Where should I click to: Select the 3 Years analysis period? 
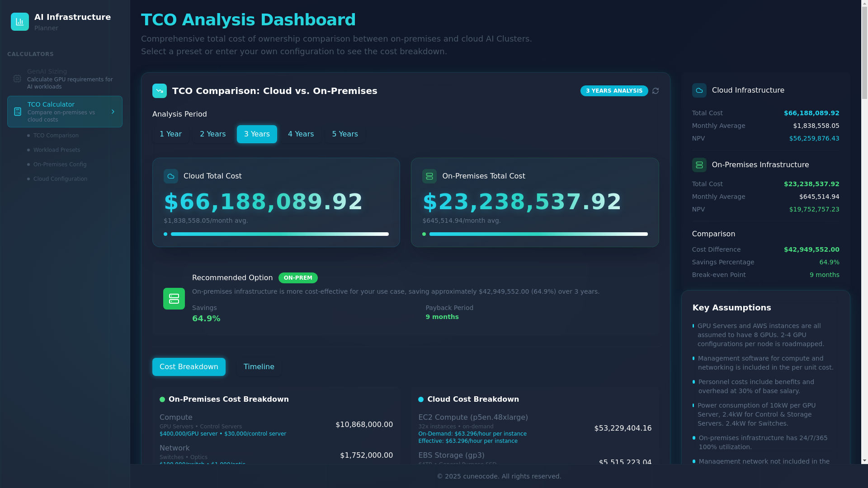pos(257,134)
